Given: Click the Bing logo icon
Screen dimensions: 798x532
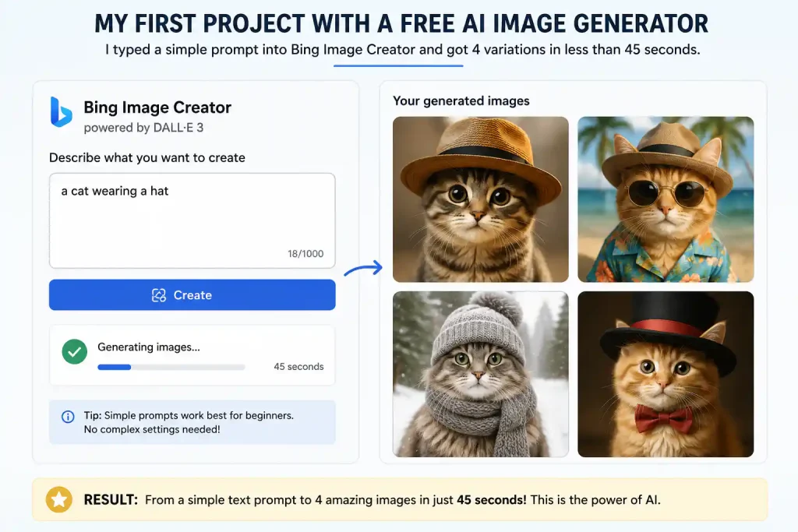Looking at the screenshot, I should (x=61, y=112).
